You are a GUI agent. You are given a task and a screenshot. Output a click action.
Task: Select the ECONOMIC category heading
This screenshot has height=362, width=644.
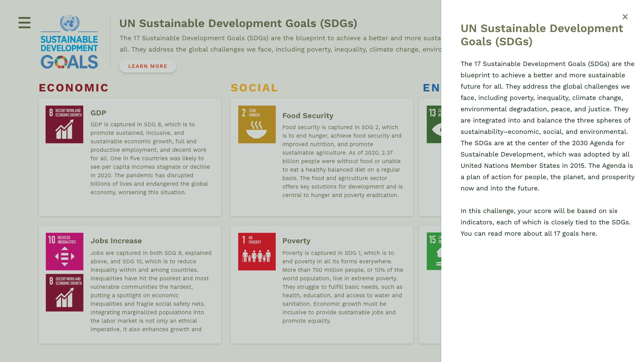(x=74, y=88)
